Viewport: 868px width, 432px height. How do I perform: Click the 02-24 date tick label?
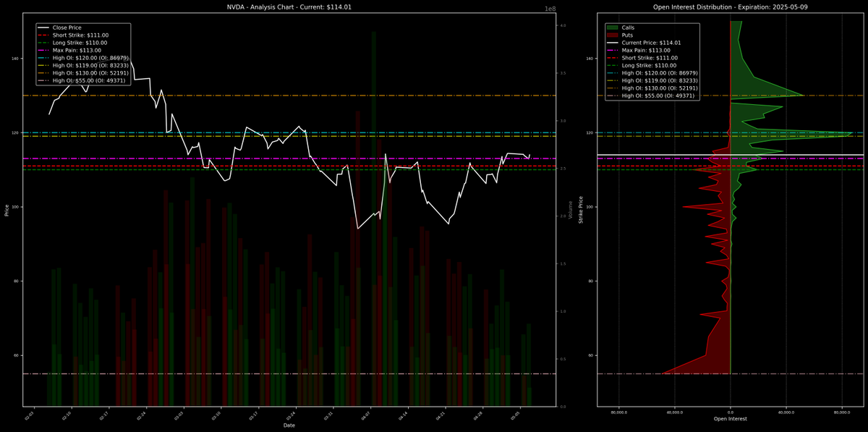click(x=142, y=416)
